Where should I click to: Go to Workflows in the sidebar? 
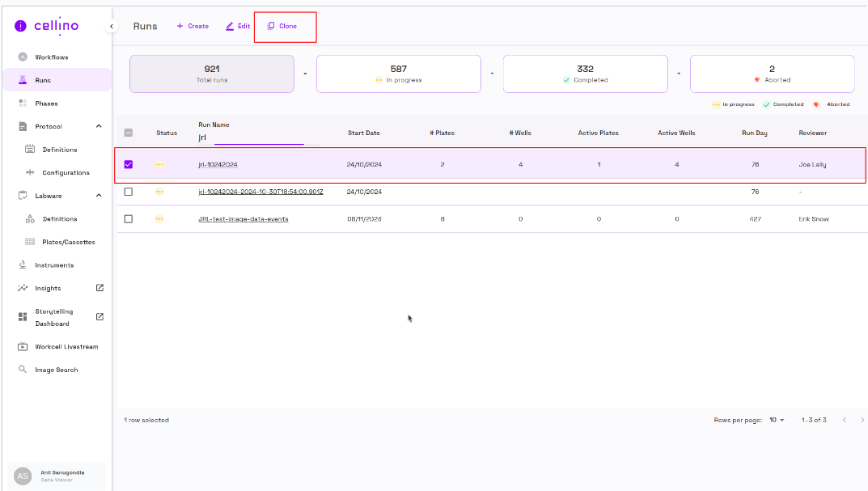pyautogui.click(x=51, y=57)
